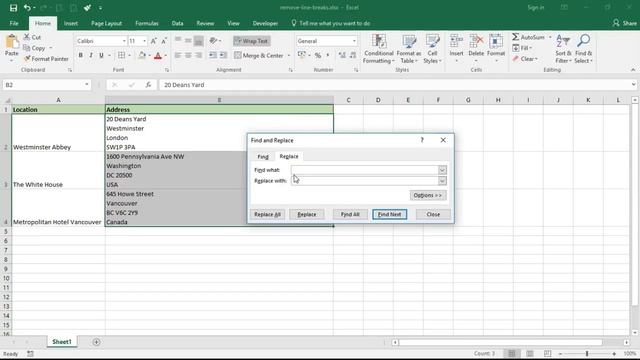Toggle Merge & Center
640x360 pixels.
click(259, 55)
